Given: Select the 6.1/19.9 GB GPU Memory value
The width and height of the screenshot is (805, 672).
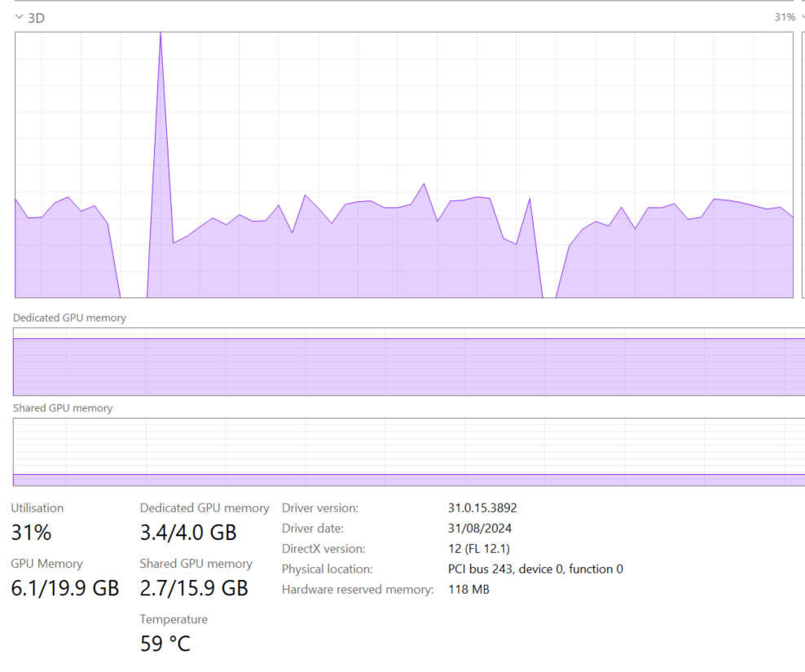Looking at the screenshot, I should (65, 588).
